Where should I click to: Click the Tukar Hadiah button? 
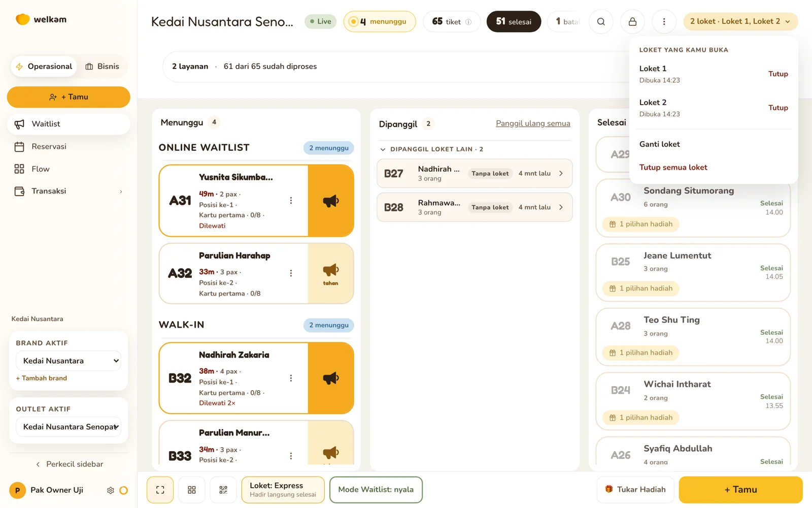[635, 490]
